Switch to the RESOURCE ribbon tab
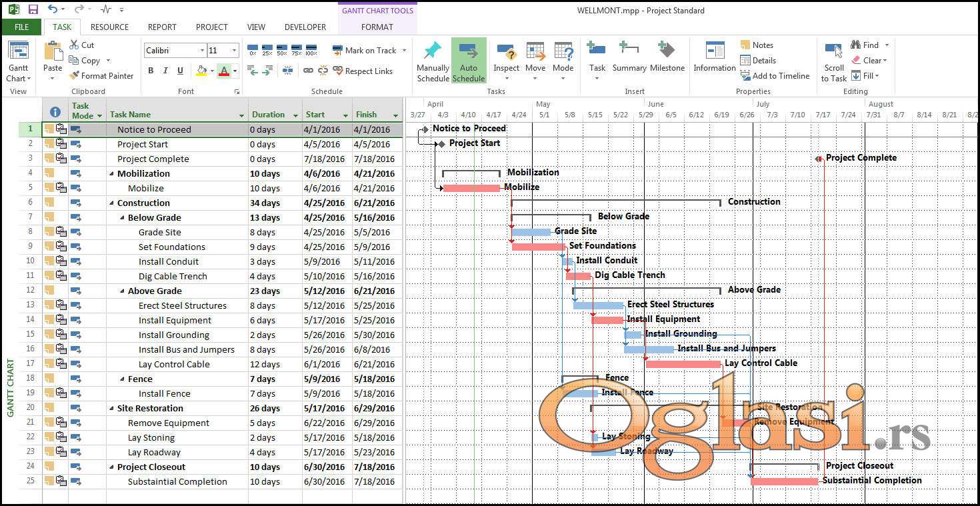 109,27
